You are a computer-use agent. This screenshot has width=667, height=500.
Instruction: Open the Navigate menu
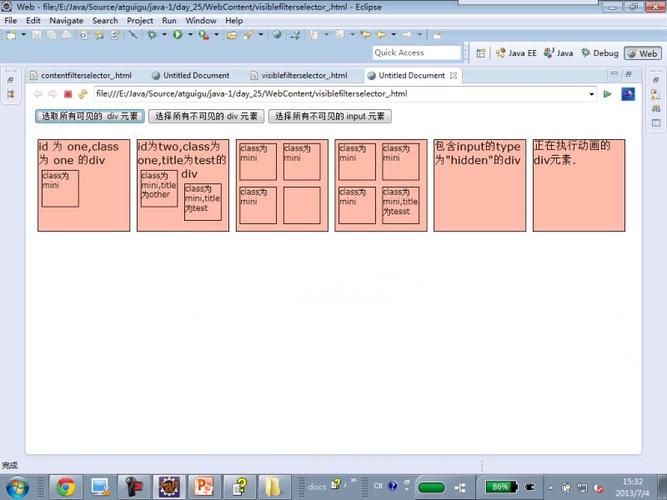point(66,20)
